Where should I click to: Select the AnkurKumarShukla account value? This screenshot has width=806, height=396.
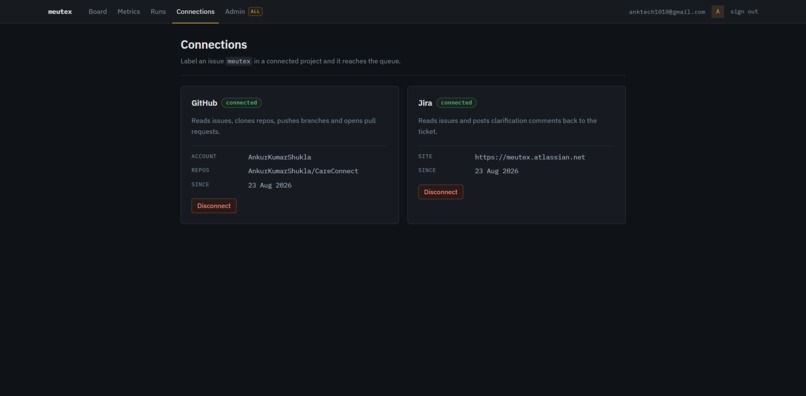(280, 157)
